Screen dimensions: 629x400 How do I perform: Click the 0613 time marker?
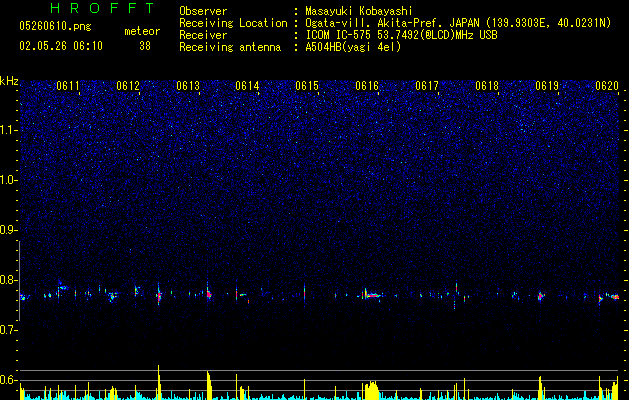click(x=188, y=86)
